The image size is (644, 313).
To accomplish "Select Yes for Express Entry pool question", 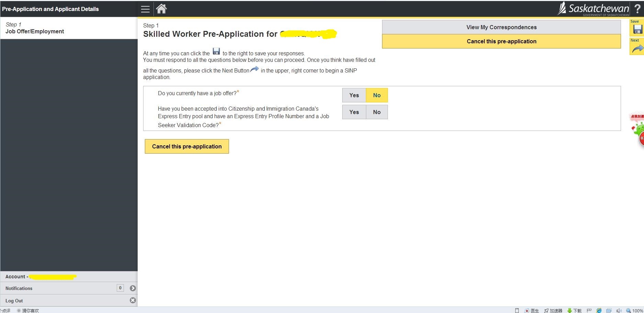I will (x=354, y=112).
